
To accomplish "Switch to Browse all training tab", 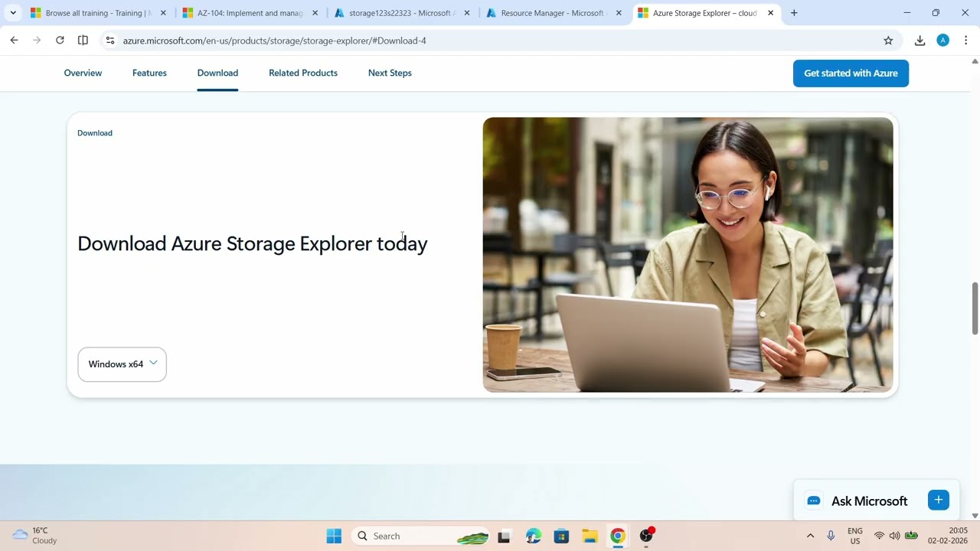I will click(99, 13).
